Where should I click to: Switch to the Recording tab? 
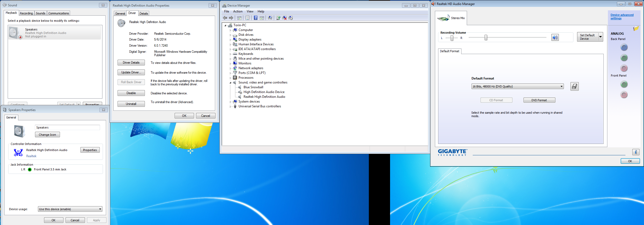(x=26, y=13)
